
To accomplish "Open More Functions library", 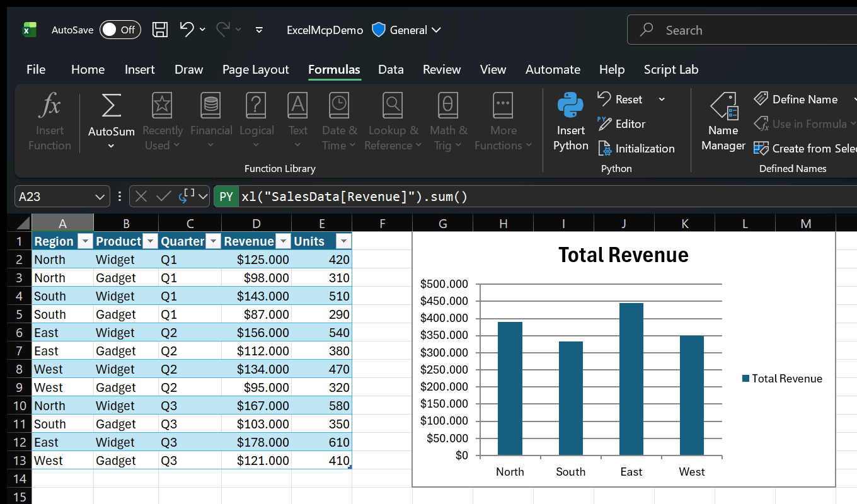I will (503, 122).
